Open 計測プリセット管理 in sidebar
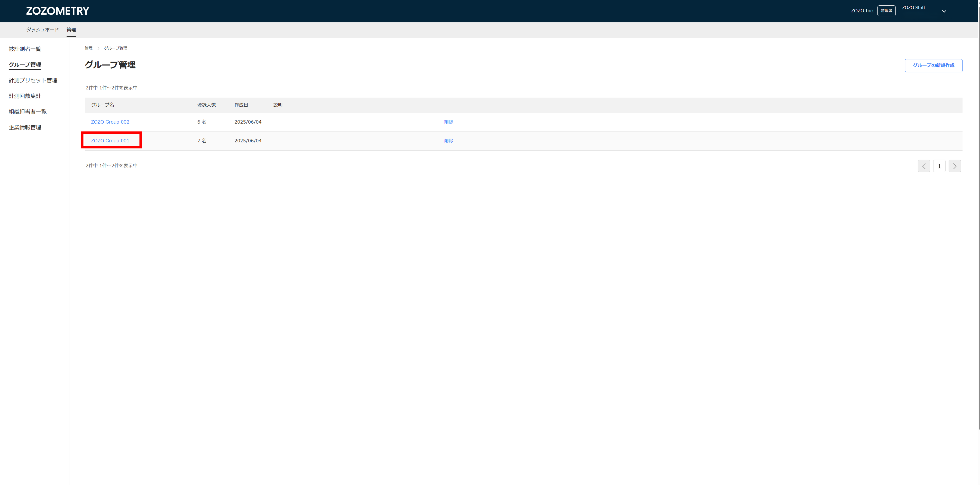This screenshot has height=485, width=980. click(x=33, y=80)
